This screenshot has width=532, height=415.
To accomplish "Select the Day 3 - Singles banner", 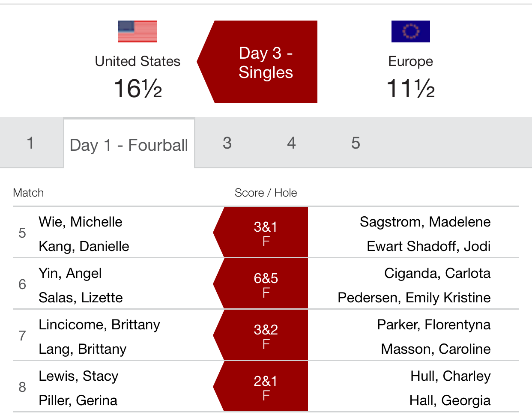I will coord(257,62).
